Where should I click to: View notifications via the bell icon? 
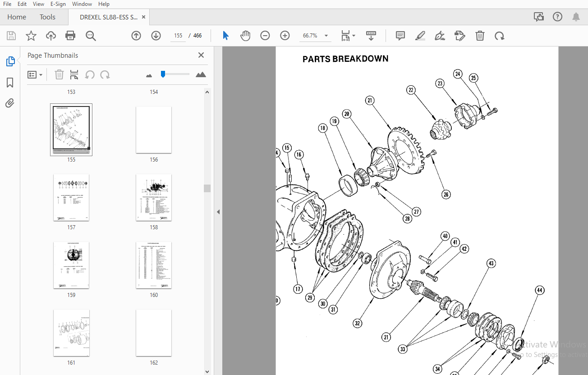[576, 17]
